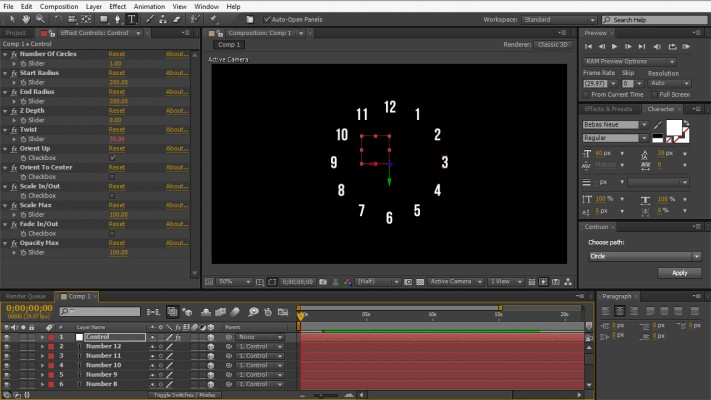Select the Brush tool in toolbar

point(150,19)
